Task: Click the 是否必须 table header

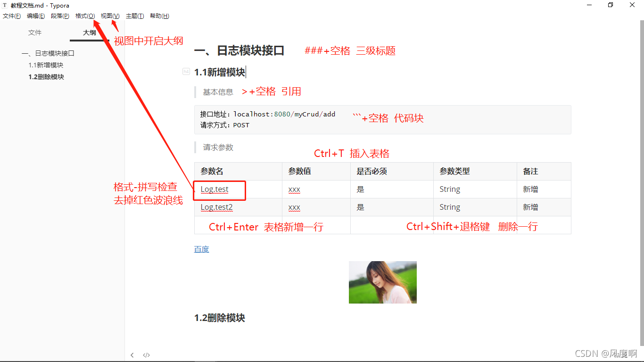Action: point(392,171)
